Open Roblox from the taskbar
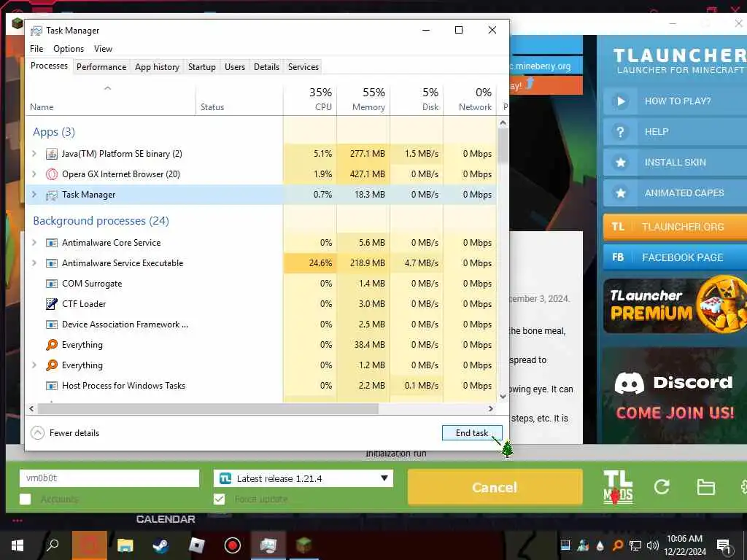Viewport: 747px width, 560px height. [196, 545]
